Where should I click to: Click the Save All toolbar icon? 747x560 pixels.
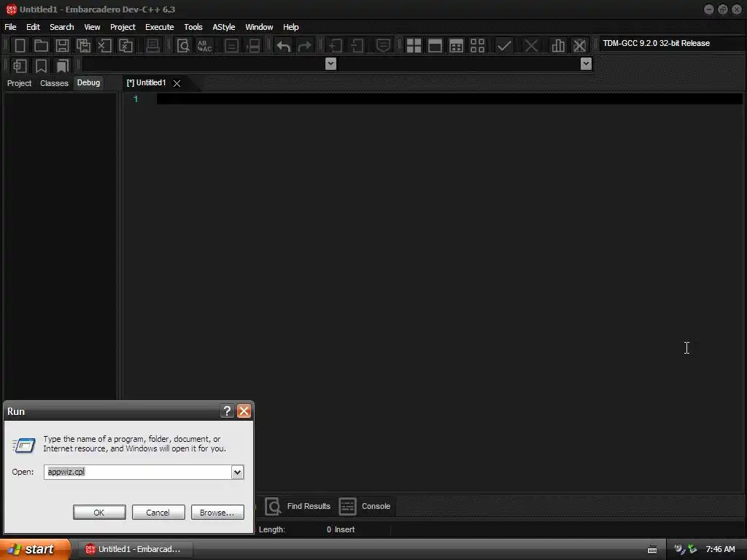[83, 46]
